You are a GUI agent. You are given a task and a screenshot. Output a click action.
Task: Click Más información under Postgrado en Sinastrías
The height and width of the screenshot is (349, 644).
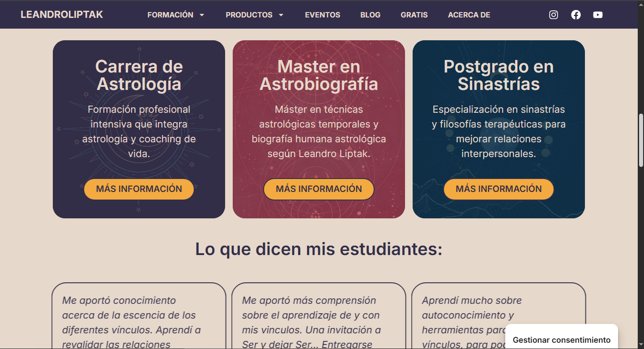(x=499, y=189)
